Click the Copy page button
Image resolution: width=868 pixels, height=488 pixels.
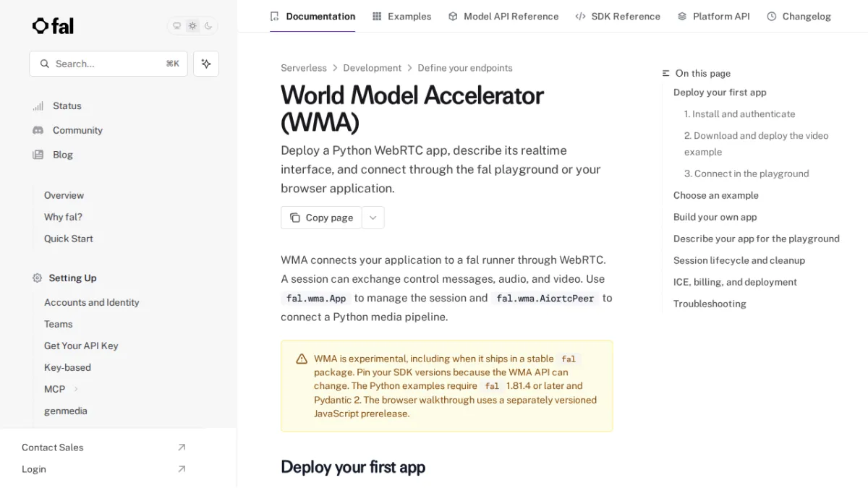point(321,218)
